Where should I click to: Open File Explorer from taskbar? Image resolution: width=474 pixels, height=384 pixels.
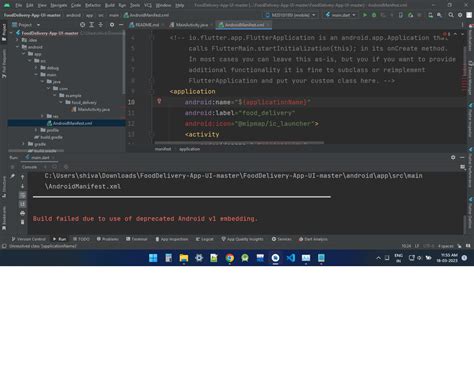point(184,258)
